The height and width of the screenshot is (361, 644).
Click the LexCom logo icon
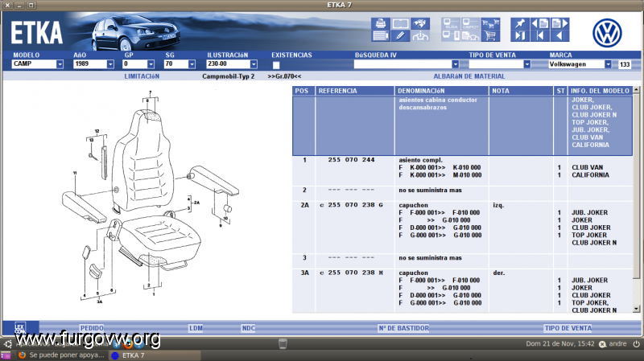[x=20, y=328]
